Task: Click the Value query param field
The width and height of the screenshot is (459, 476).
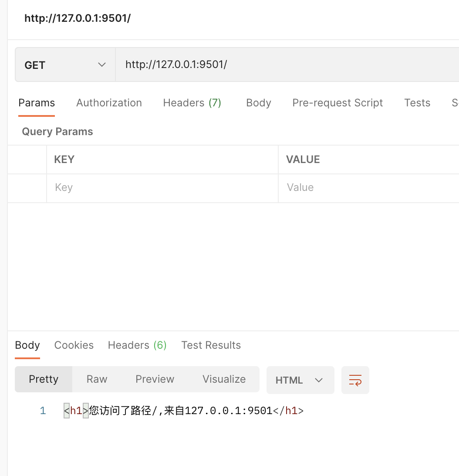Action: (x=368, y=187)
